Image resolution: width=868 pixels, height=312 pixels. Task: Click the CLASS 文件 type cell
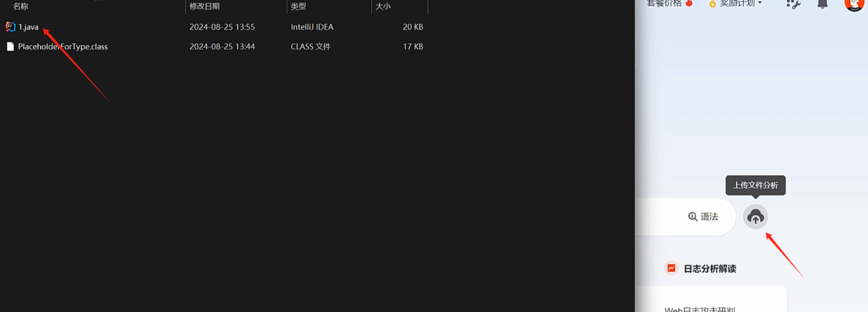[310, 46]
